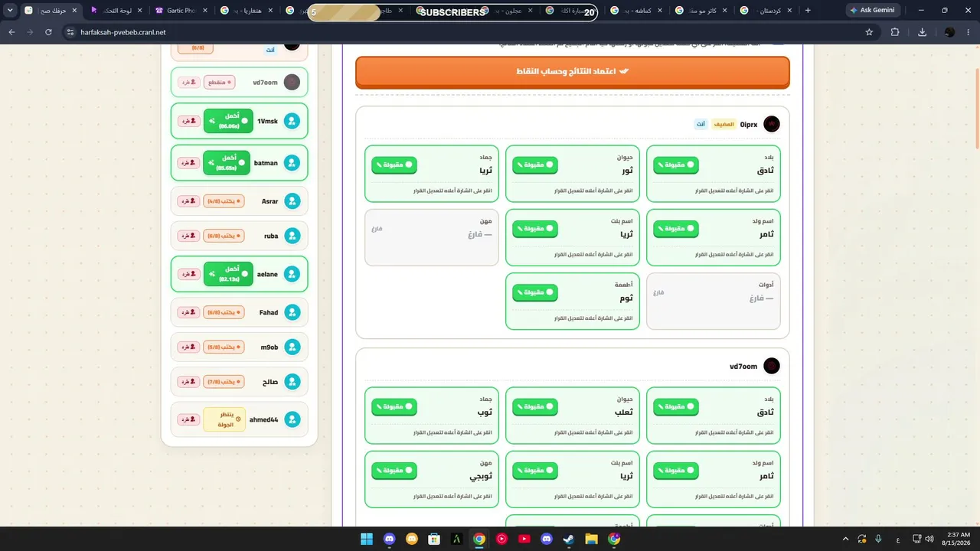Viewport: 980px width, 551px height.
Task: Click the صالح player avatar icon
Action: (x=292, y=381)
